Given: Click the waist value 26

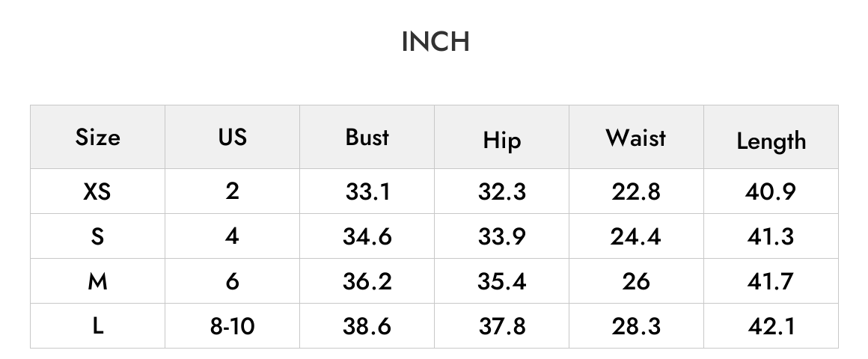Looking at the screenshot, I should coord(636,281).
